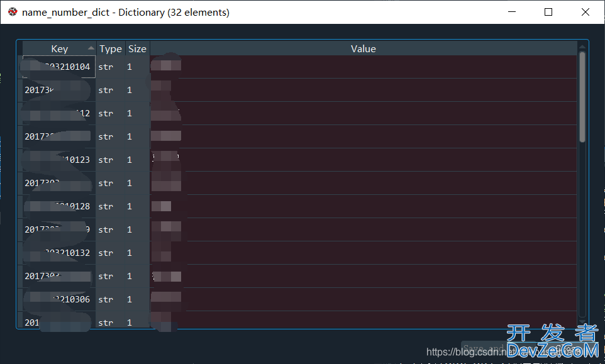Sort the dictionary by the Key column header
Viewport: 605px width, 364px height.
click(x=59, y=48)
